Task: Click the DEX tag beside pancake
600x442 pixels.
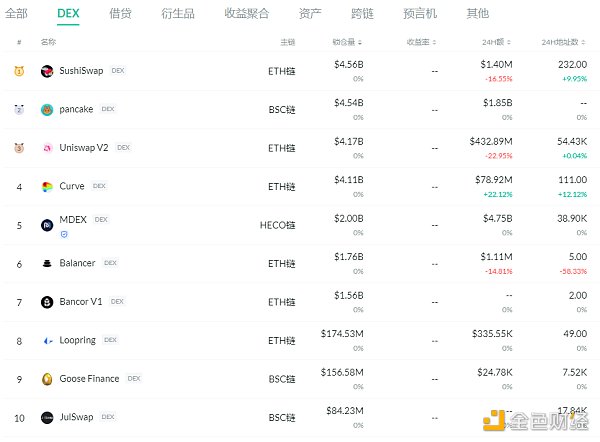Action: coord(108,109)
